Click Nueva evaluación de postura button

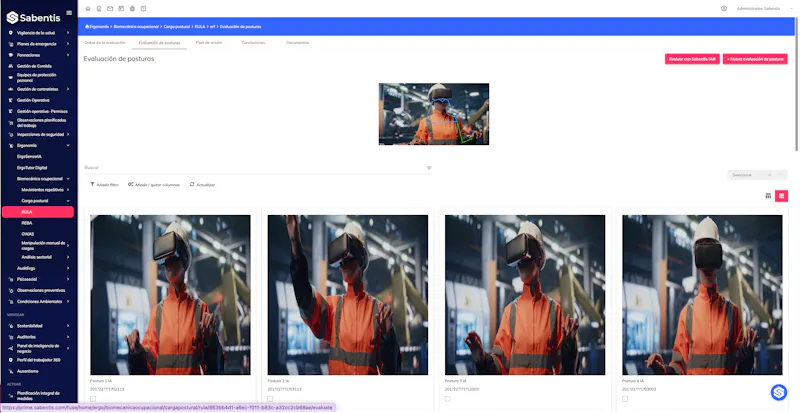pos(755,59)
